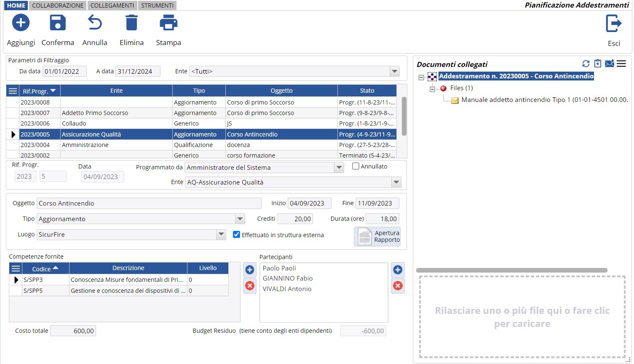Viewport: 634px width, 364px height.
Task: Click the Oggetto text field
Action: [149, 203]
